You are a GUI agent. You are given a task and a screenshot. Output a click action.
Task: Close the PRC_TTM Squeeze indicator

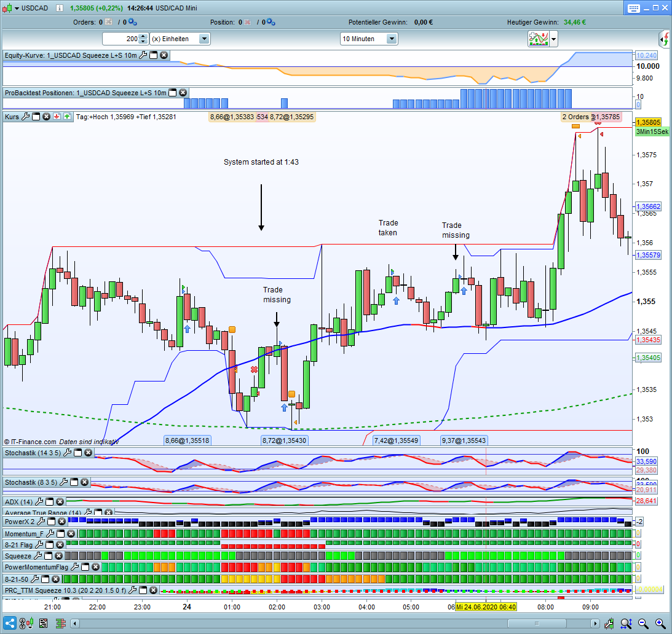(x=154, y=590)
